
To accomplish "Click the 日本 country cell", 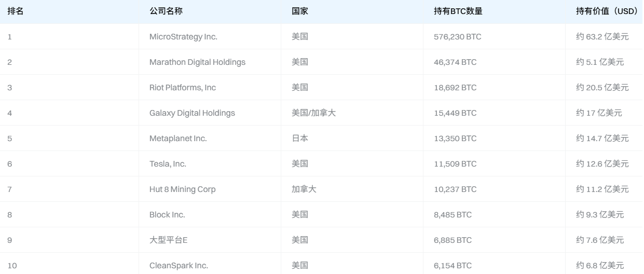I will pyautogui.click(x=300, y=139).
